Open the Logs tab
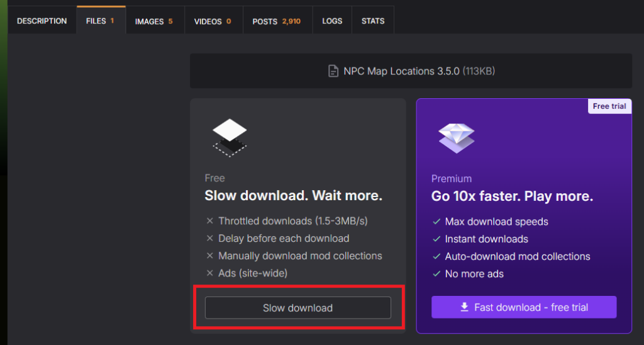This screenshot has width=644, height=345. click(x=332, y=21)
